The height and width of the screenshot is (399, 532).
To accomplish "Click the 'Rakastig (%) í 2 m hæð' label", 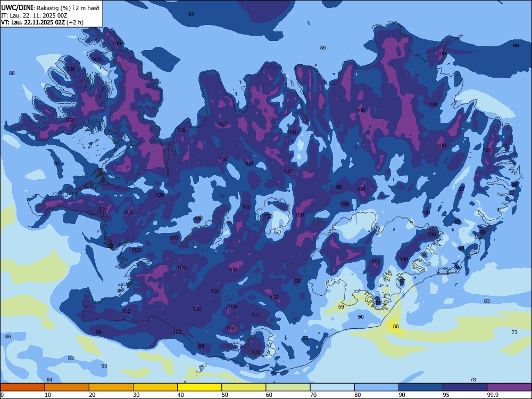I will coord(68,8).
